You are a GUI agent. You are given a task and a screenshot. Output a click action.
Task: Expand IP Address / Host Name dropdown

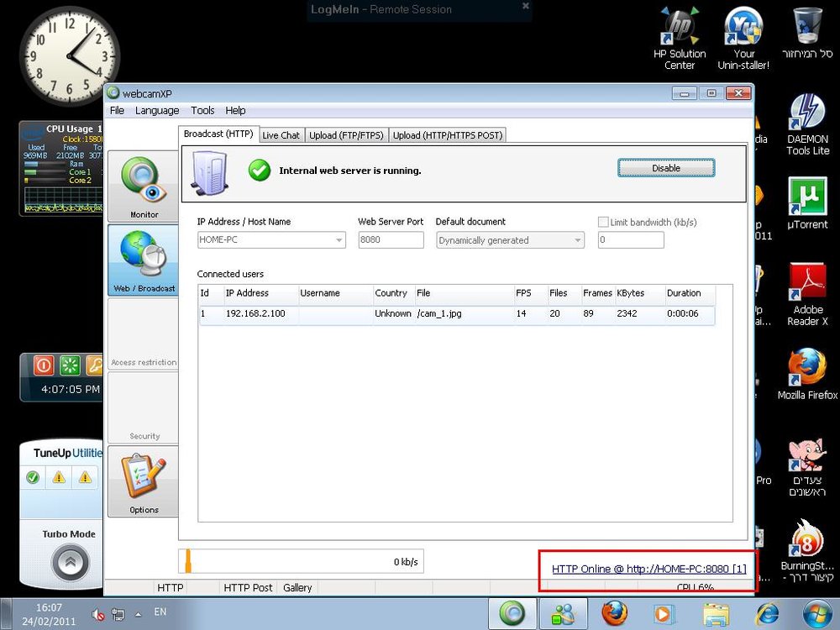pos(339,240)
